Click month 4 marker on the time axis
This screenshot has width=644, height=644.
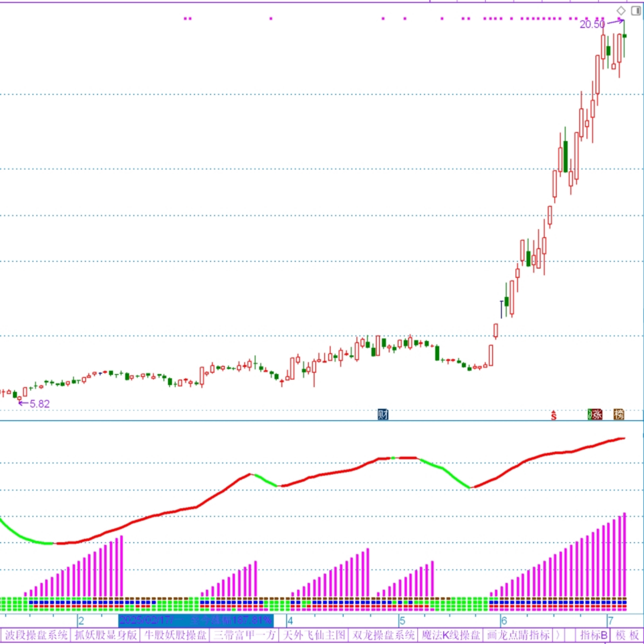click(290, 621)
